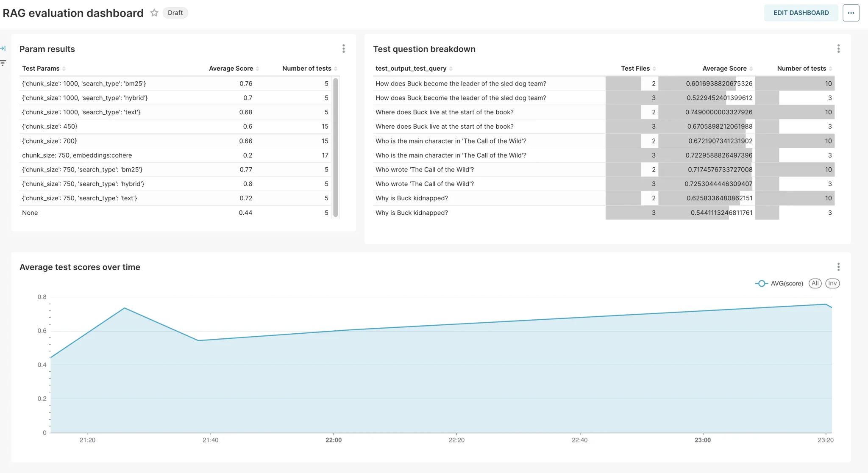Click the scrollbar in the Param results table
The width and height of the screenshot is (868, 473).
coord(336,148)
